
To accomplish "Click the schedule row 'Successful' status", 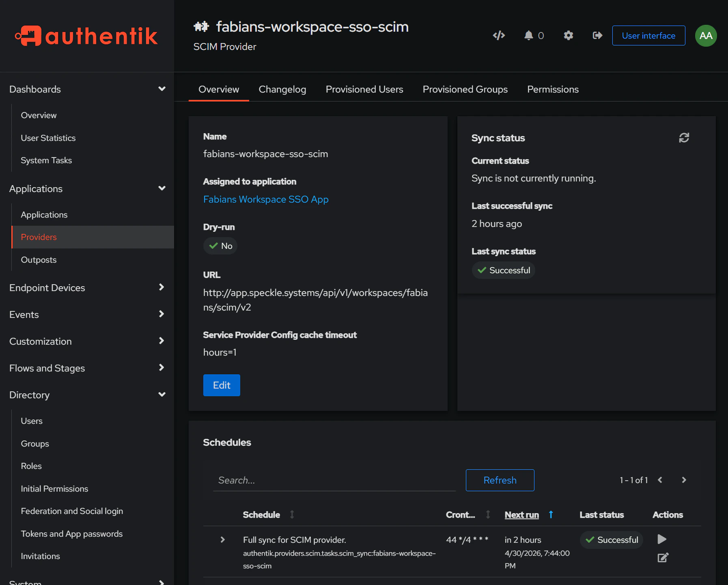I will click(x=612, y=540).
